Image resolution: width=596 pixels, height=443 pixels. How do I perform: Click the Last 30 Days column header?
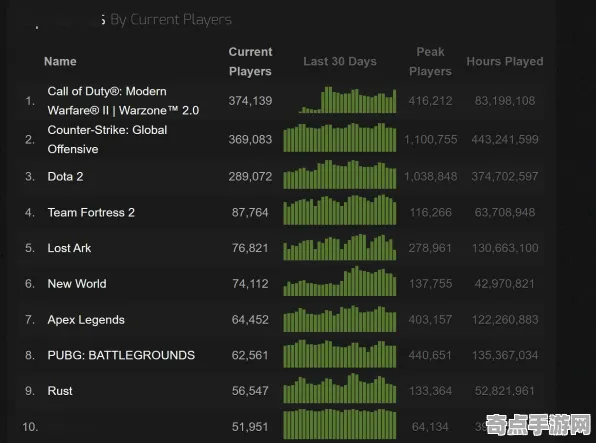(340, 61)
